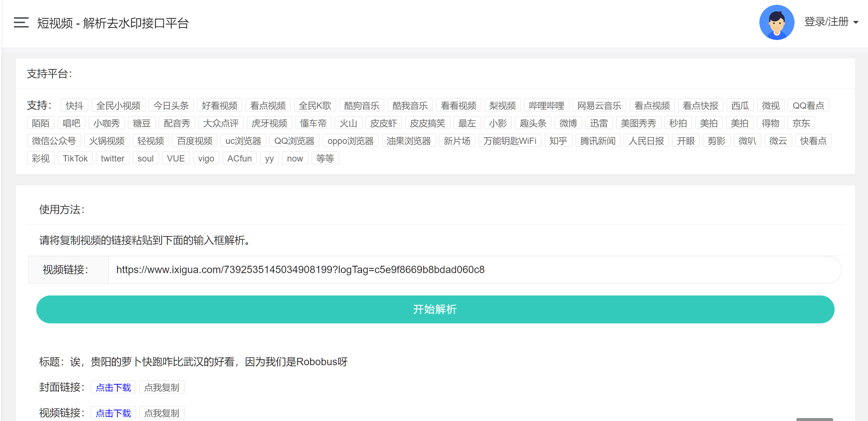Select the 懂车帝 tag
Viewport: 868px width, 421px height.
click(x=314, y=123)
